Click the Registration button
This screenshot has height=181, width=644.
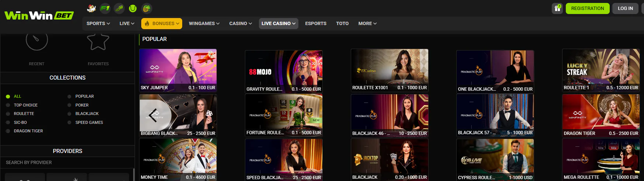[x=588, y=8]
